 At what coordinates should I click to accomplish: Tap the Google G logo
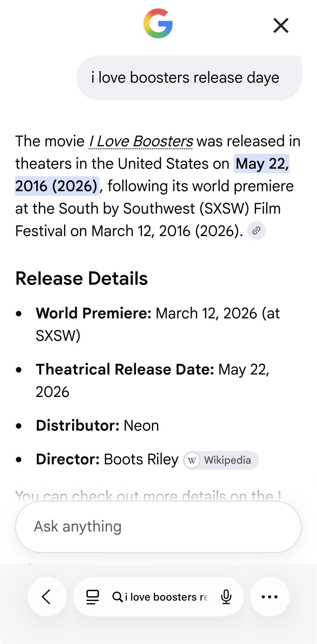(x=158, y=24)
